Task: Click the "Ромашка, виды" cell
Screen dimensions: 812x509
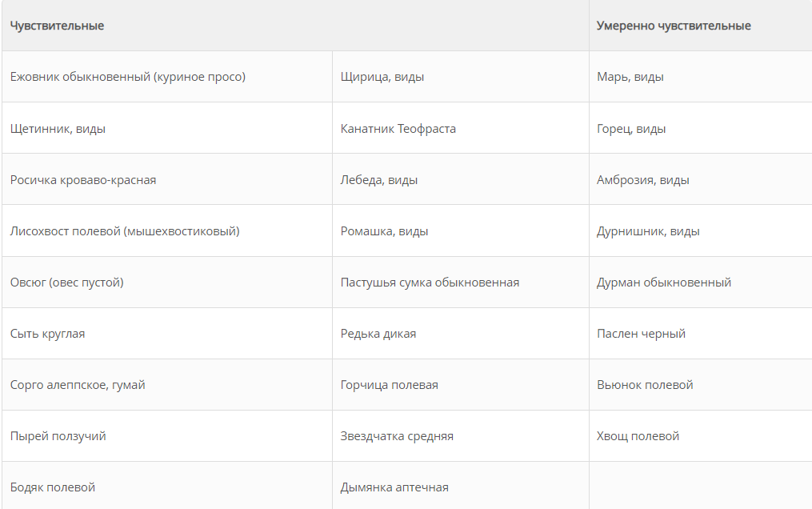Action: pyautogui.click(x=384, y=231)
